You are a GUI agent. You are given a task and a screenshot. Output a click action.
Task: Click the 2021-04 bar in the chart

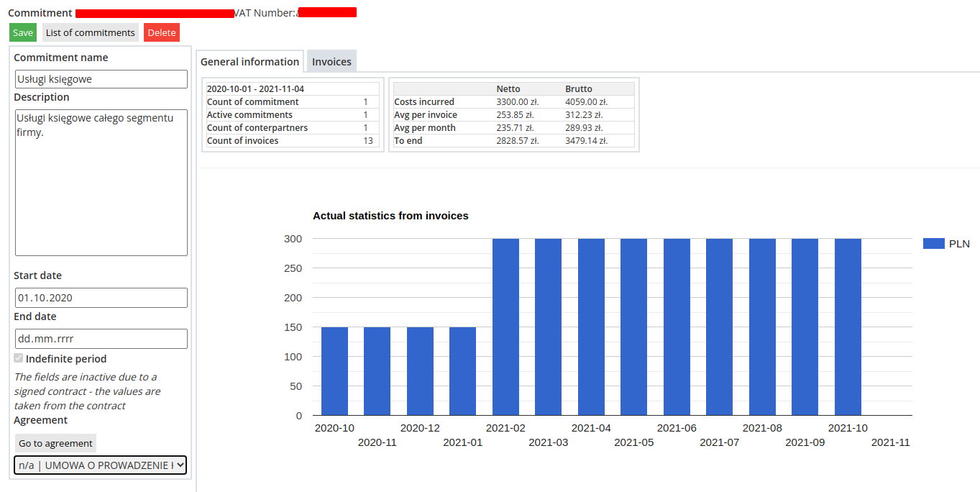[591, 327]
